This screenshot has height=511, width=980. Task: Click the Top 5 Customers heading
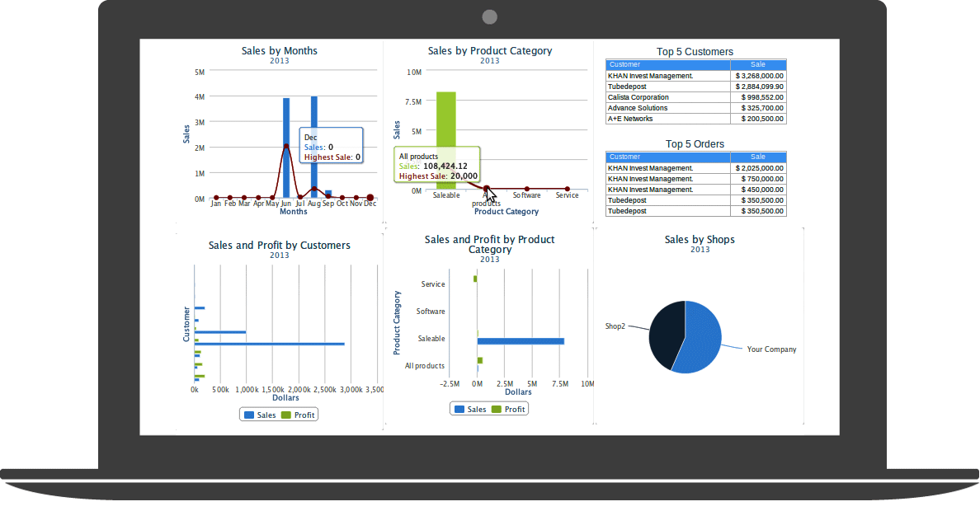[695, 52]
